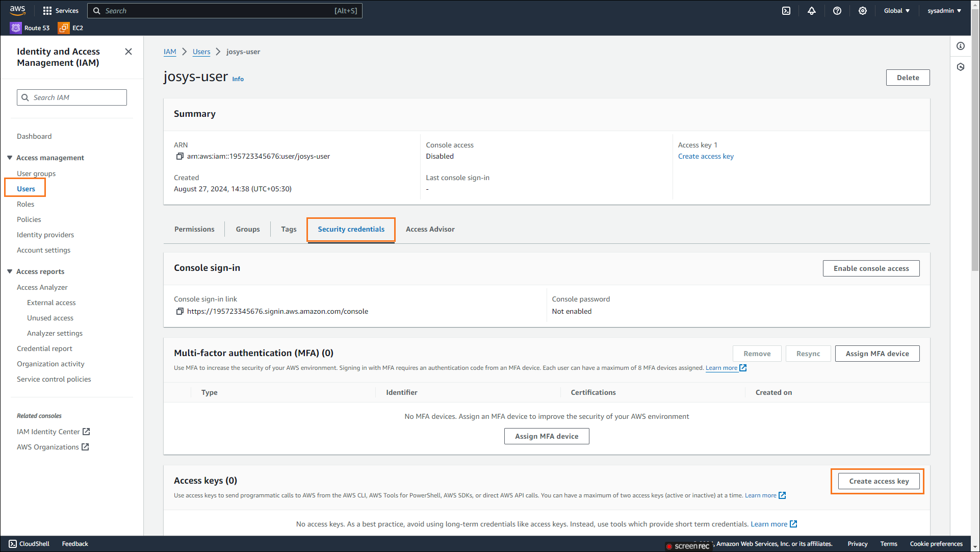The image size is (980, 552).
Task: Copy the console sign-in link
Action: [179, 312]
